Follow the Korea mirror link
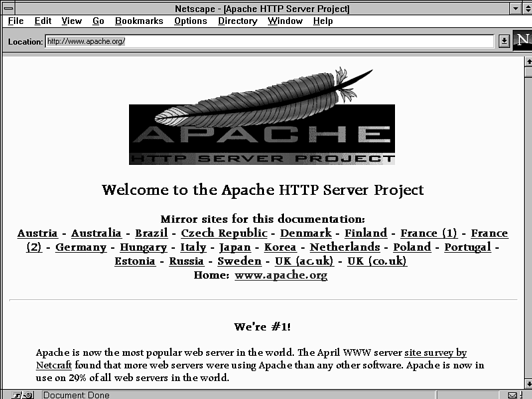Screen dimensions: 532x399 tap(280, 247)
